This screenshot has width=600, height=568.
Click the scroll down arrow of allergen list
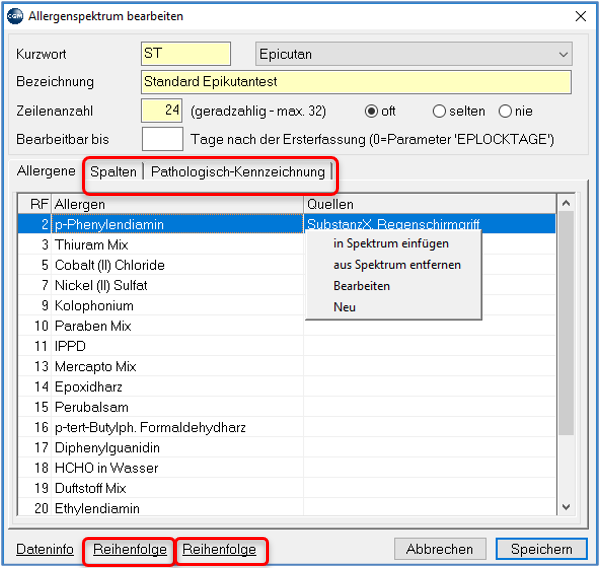point(566,507)
